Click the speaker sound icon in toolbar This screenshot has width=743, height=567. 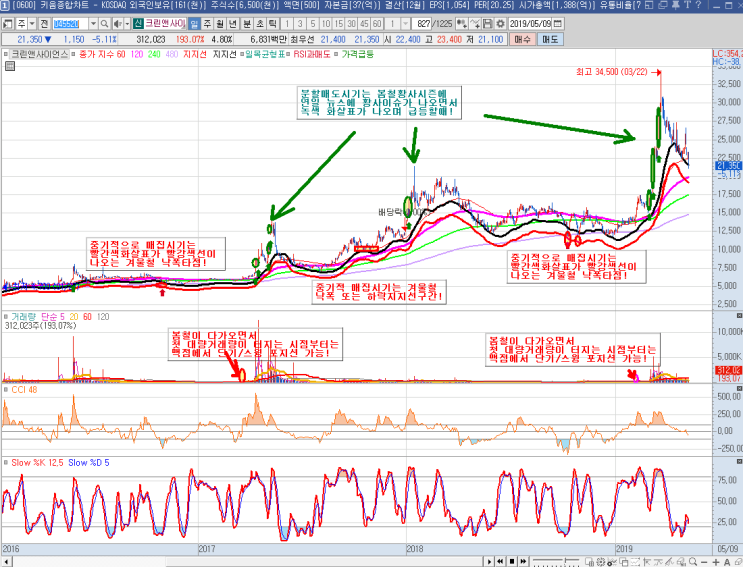tap(118, 24)
